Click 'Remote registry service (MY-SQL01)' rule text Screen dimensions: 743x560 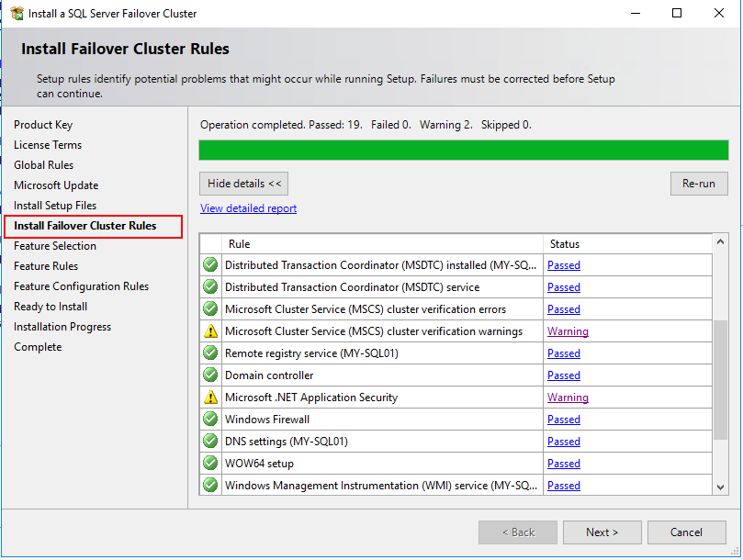(311, 353)
